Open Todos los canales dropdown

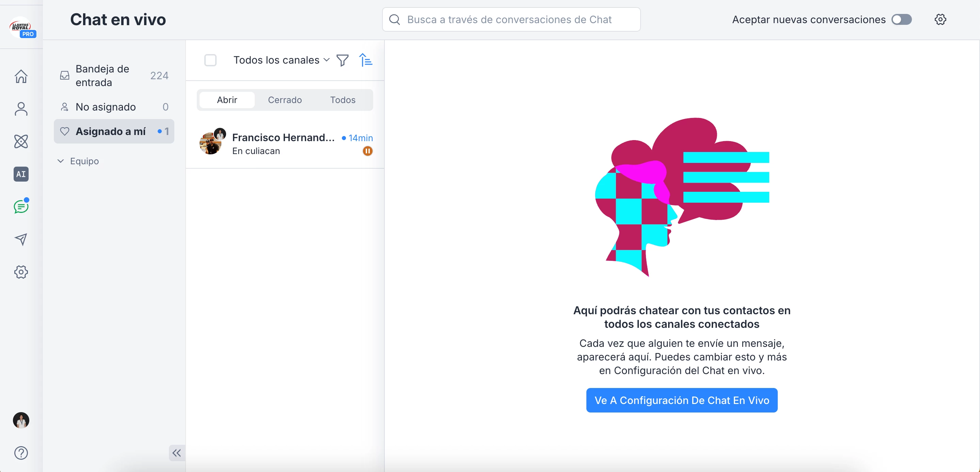[x=281, y=60]
